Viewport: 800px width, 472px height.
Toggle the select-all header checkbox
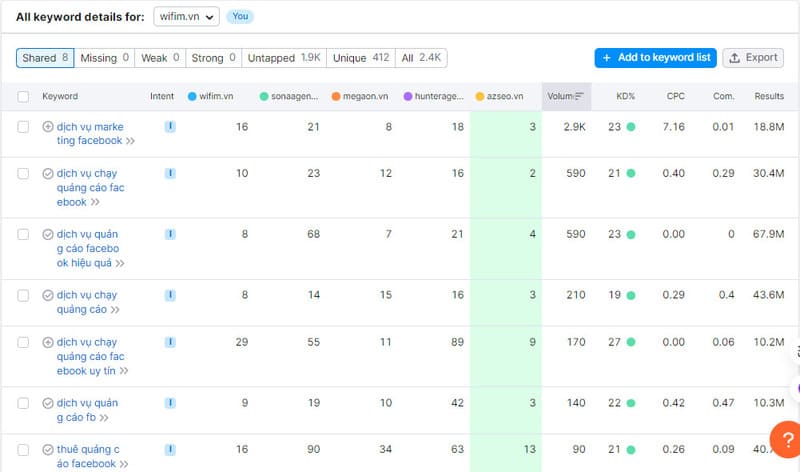(23, 97)
